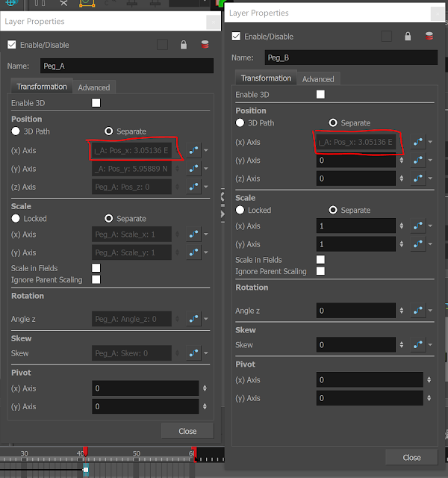Select 3D Path position option for Peg_A
This screenshot has height=478, width=448.
point(16,131)
